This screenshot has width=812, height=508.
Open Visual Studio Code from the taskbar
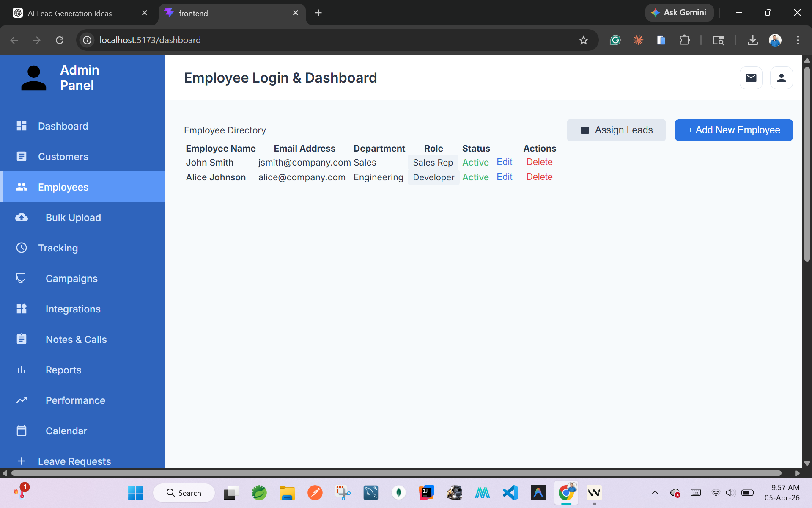[x=510, y=493]
